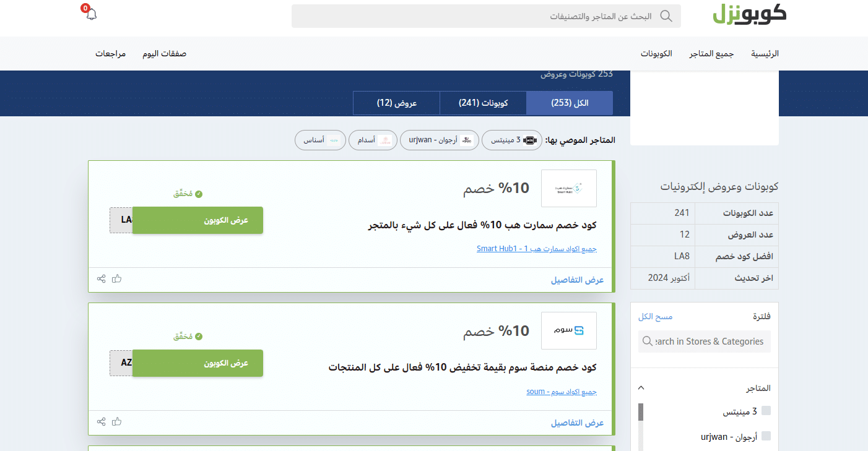Click the LA8 best coupon code value
Screen dimensions: 868x451
pos(682,256)
